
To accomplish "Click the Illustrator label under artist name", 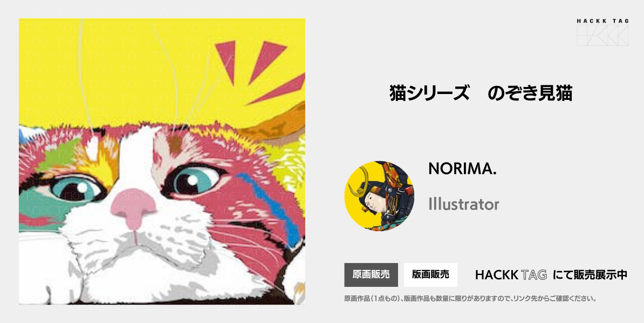I will click(464, 204).
